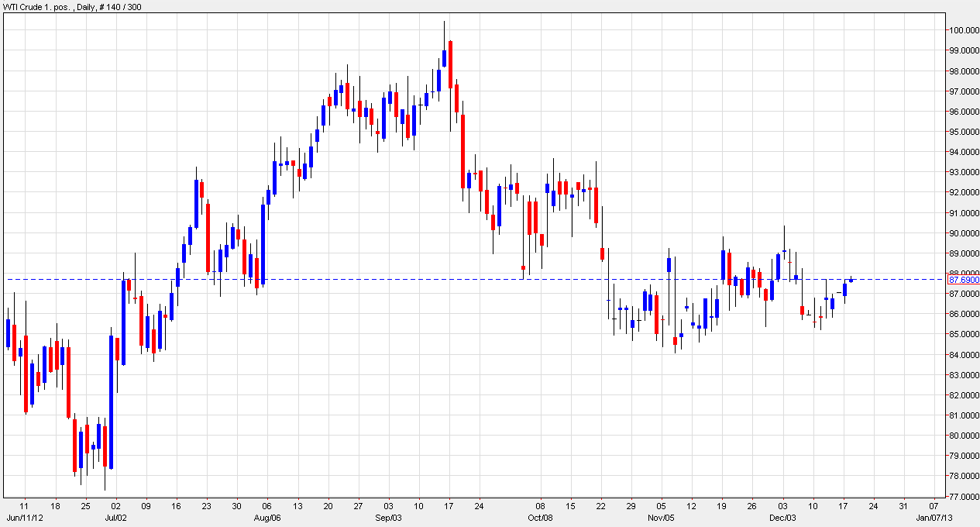Viewport: 980px width, 527px height.
Task: Click day label 25 on time axis
Action: [x=85, y=506]
